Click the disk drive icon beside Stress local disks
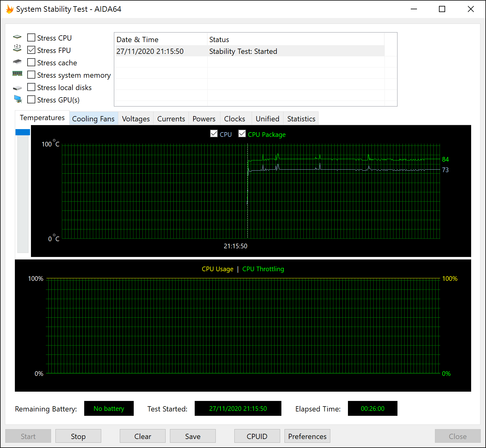Image resolution: width=486 pixels, height=448 pixels. click(17, 88)
